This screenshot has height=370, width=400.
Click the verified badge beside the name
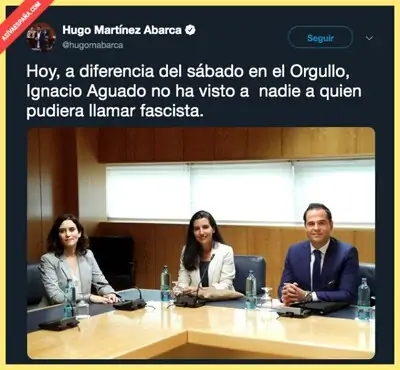coord(190,30)
